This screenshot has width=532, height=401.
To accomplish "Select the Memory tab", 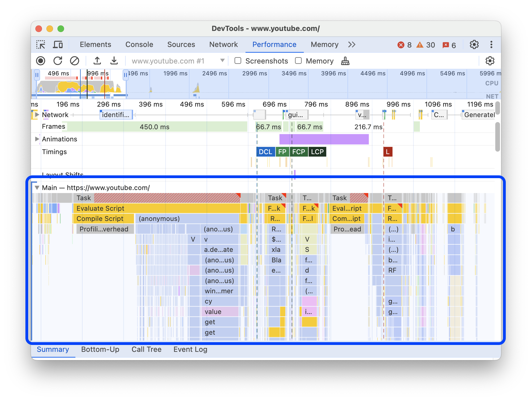I will 323,44.
